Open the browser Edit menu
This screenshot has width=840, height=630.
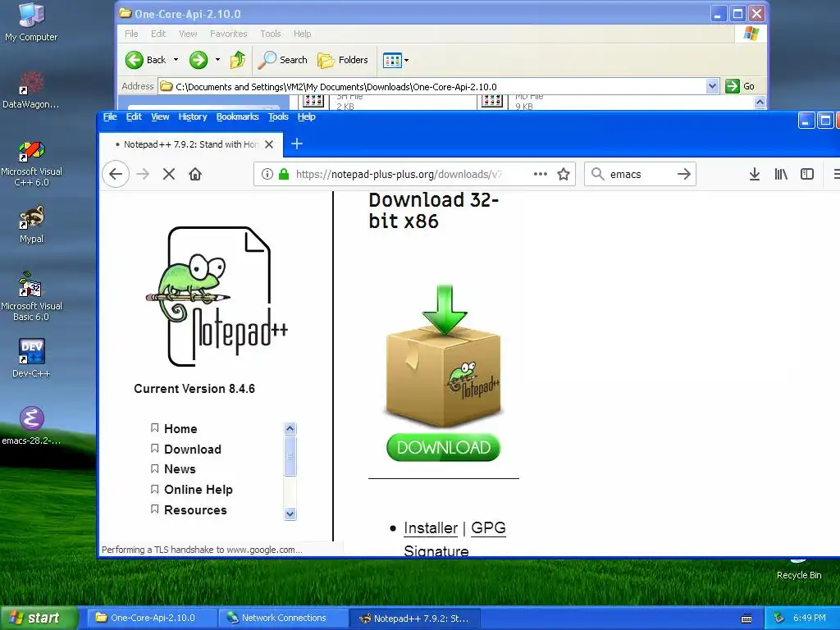134,116
